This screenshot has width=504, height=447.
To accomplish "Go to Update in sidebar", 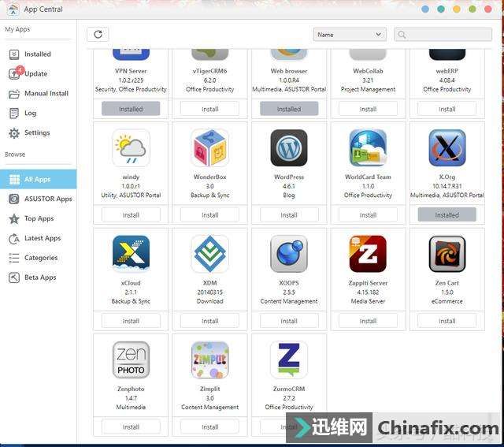I will [x=35, y=74].
